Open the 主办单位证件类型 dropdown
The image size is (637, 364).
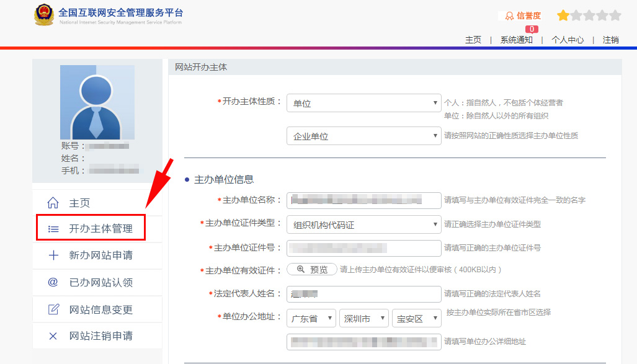(x=363, y=224)
